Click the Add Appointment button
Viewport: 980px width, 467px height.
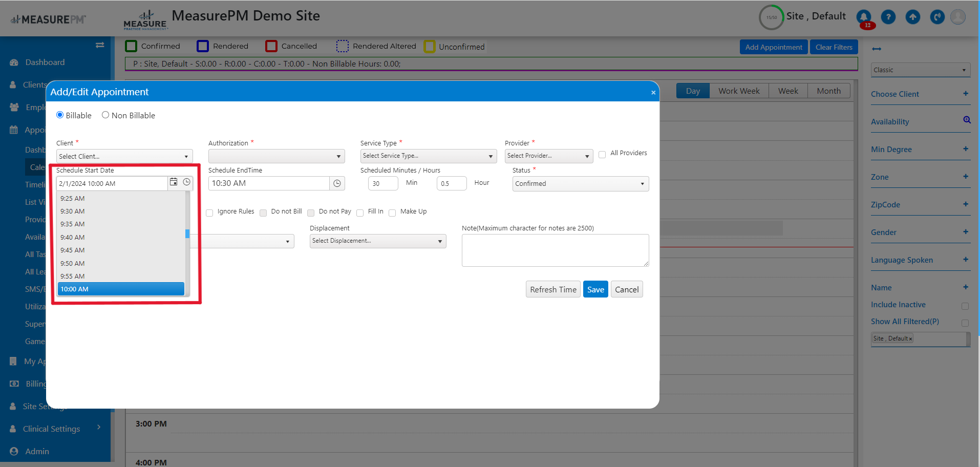pos(774,47)
